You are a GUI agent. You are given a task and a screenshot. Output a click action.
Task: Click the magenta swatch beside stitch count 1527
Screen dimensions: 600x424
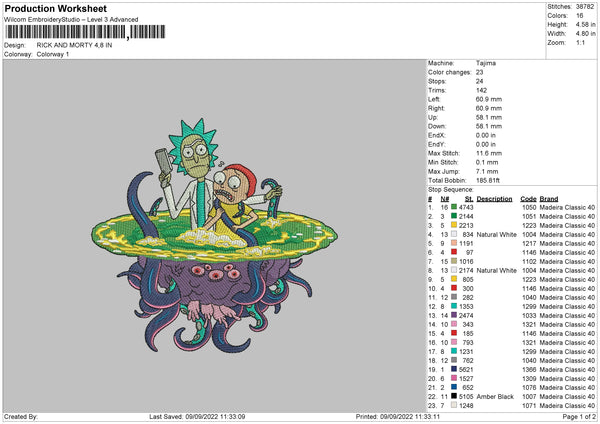pyautogui.click(x=454, y=378)
